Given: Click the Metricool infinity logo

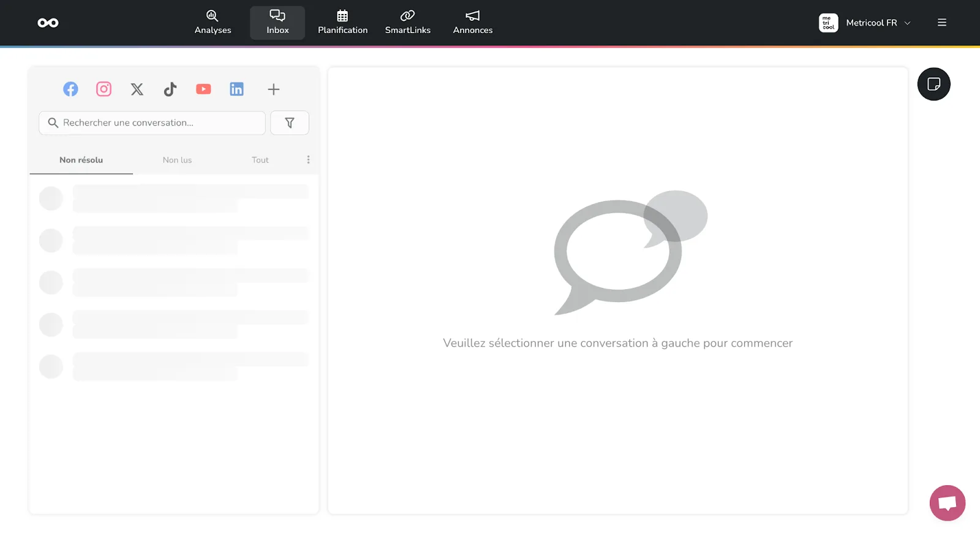Looking at the screenshot, I should [48, 23].
